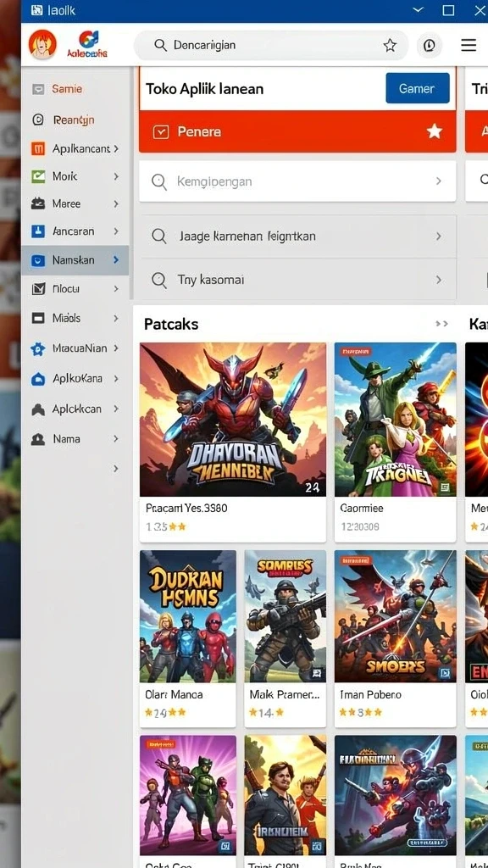Open the Gaormiee game thumbnail

[x=395, y=419]
